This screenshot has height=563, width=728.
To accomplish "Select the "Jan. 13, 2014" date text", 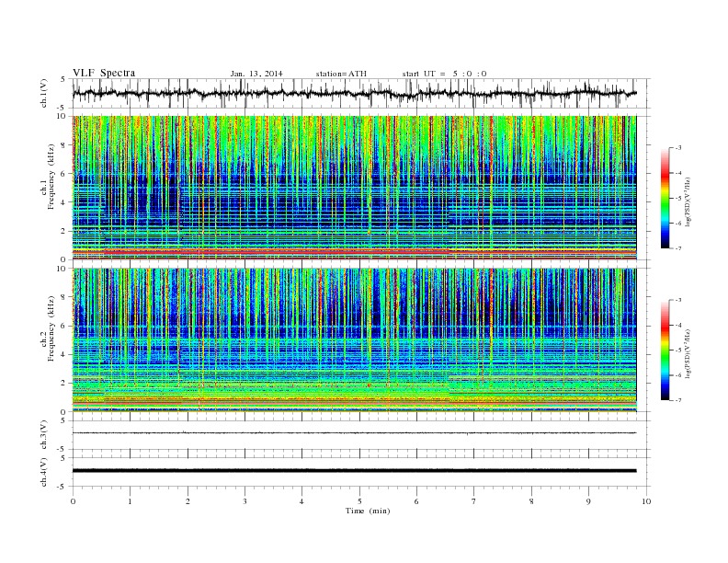I will [x=256, y=74].
